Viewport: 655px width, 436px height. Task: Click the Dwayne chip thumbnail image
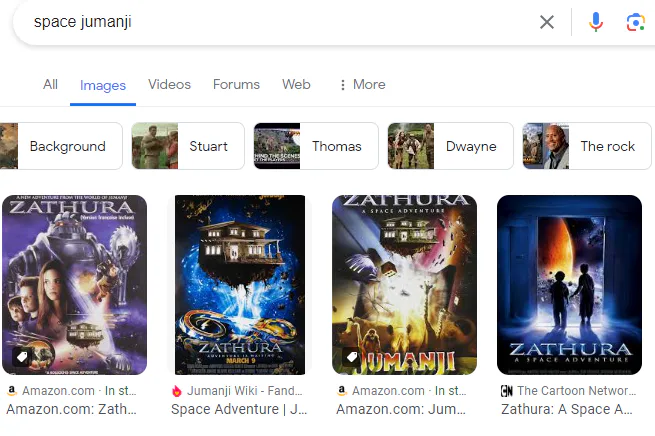[411, 146]
